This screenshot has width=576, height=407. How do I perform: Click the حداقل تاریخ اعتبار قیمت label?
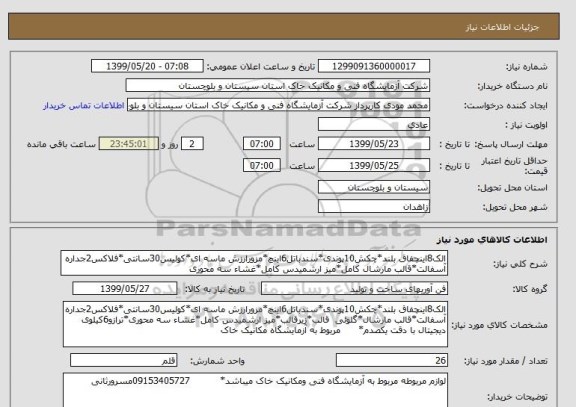[515, 166]
